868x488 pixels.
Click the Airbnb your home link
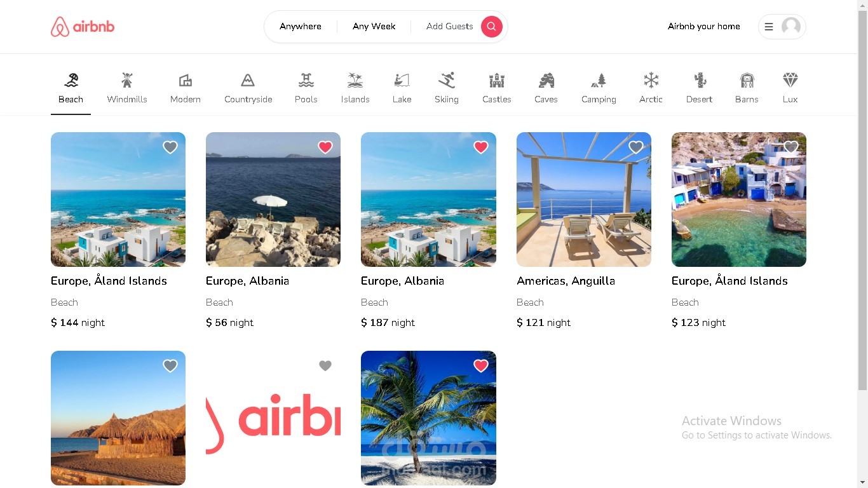click(704, 27)
